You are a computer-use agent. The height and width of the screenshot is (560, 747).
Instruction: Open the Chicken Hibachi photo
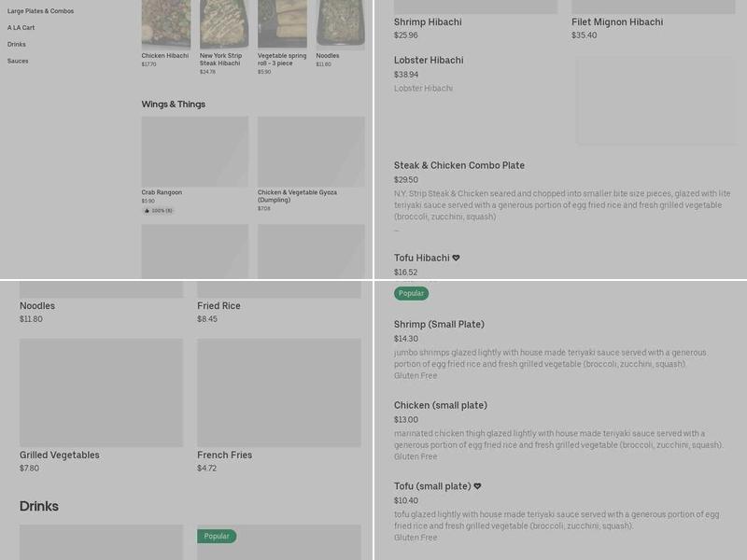[166, 23]
